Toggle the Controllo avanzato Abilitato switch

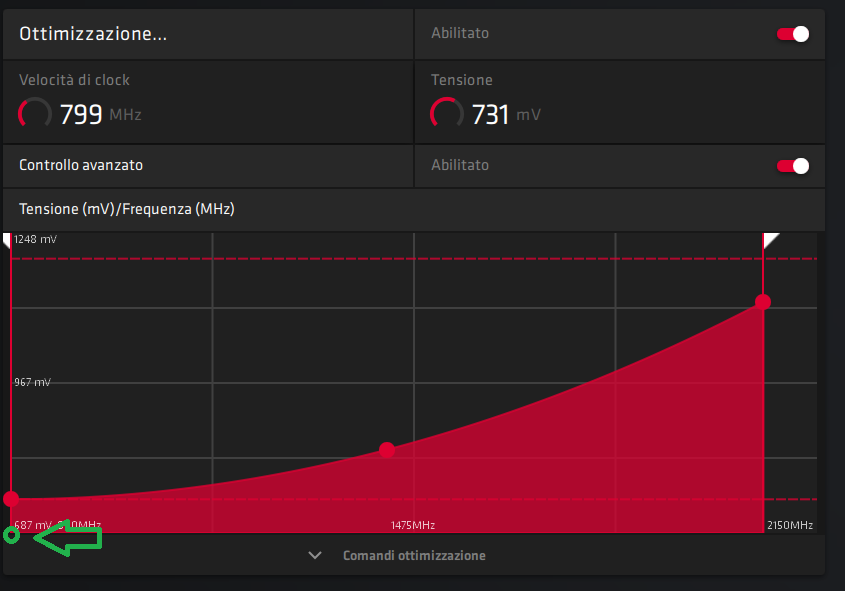point(793,166)
